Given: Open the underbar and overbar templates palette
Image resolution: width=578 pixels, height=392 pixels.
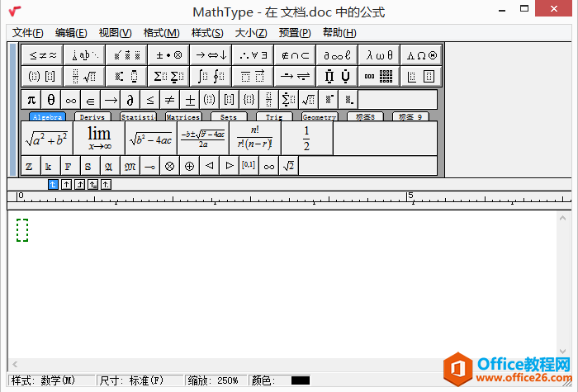Looking at the screenshot, I should [x=253, y=76].
